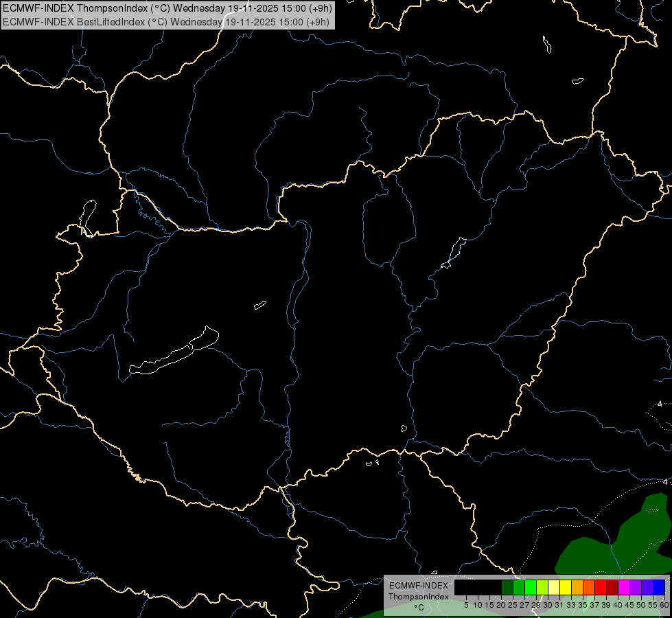Screen dimensions: 672x618
Task: Click the ThompsonIndex title line at top
Action: [167, 8]
